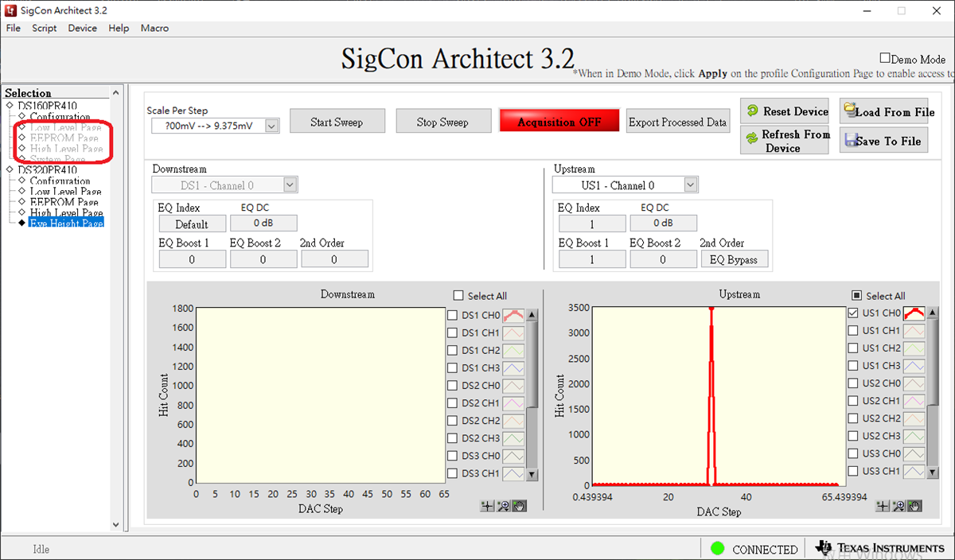Collapse the DS160PR410 tree node
Viewport: 955px width, 560px height.
[10, 106]
